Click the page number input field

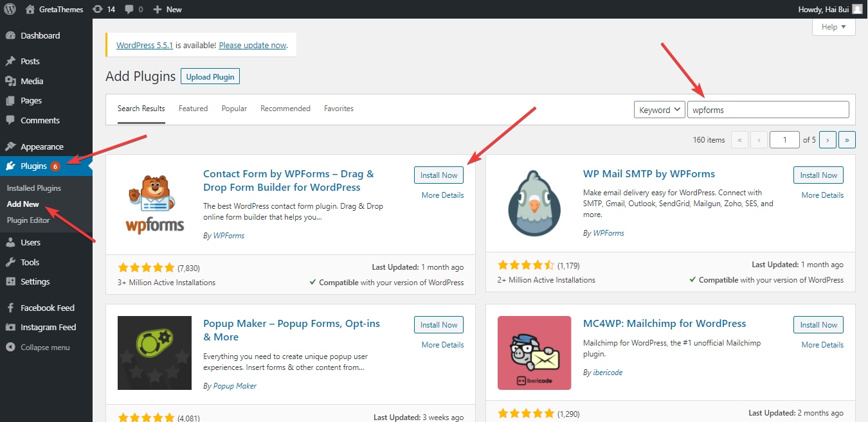[784, 139]
